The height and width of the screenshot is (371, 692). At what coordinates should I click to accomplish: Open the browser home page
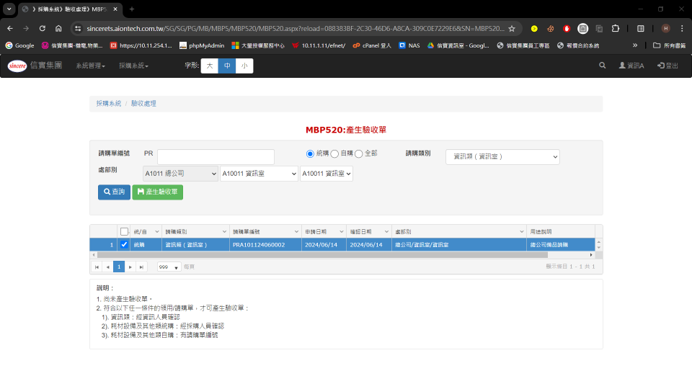tap(58, 29)
